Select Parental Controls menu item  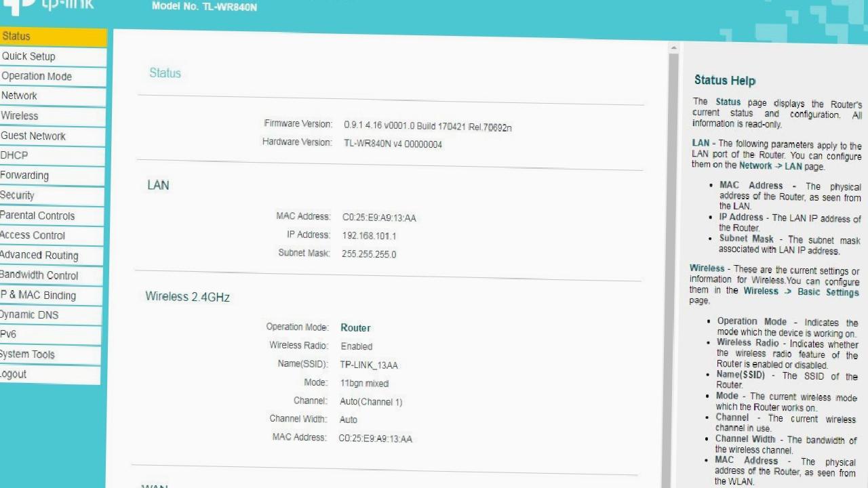52,216
